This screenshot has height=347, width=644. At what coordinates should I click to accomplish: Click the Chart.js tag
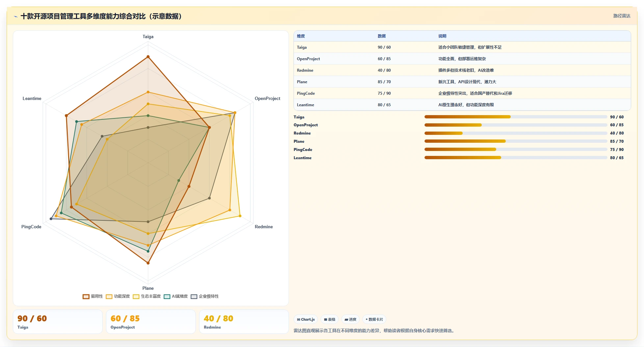pos(306,319)
